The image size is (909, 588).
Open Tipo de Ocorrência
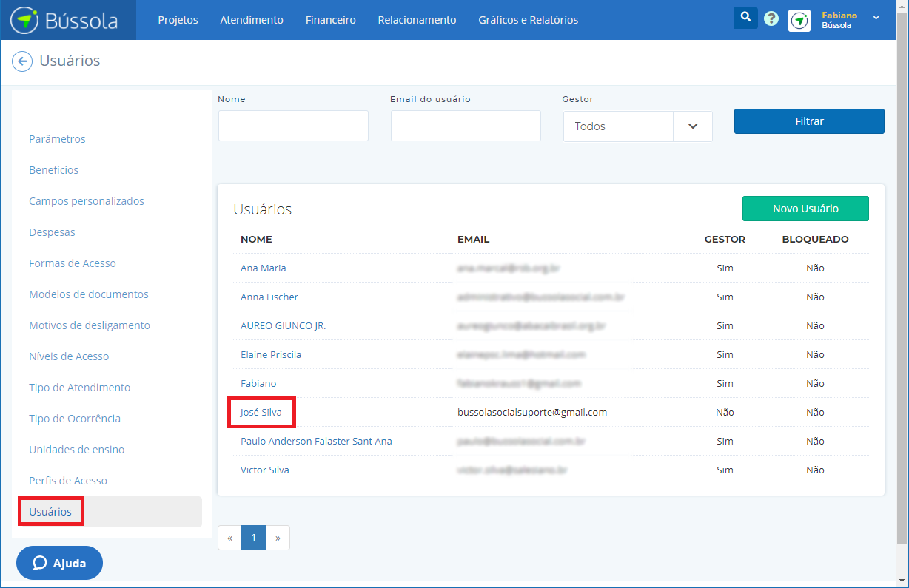point(75,419)
